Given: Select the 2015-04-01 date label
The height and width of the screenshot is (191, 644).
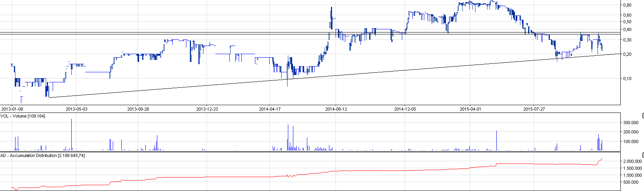Looking at the screenshot, I should tap(470, 109).
